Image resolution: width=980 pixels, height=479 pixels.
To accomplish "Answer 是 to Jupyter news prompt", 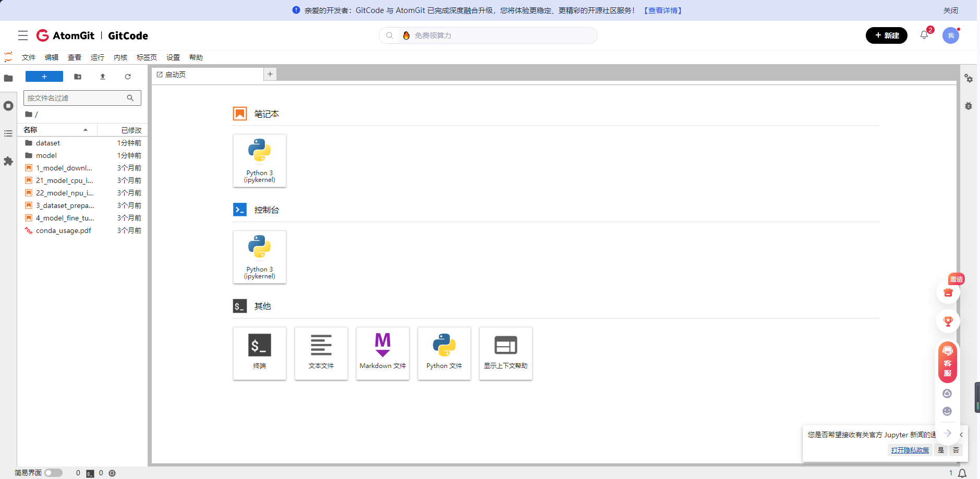I will pos(941,450).
